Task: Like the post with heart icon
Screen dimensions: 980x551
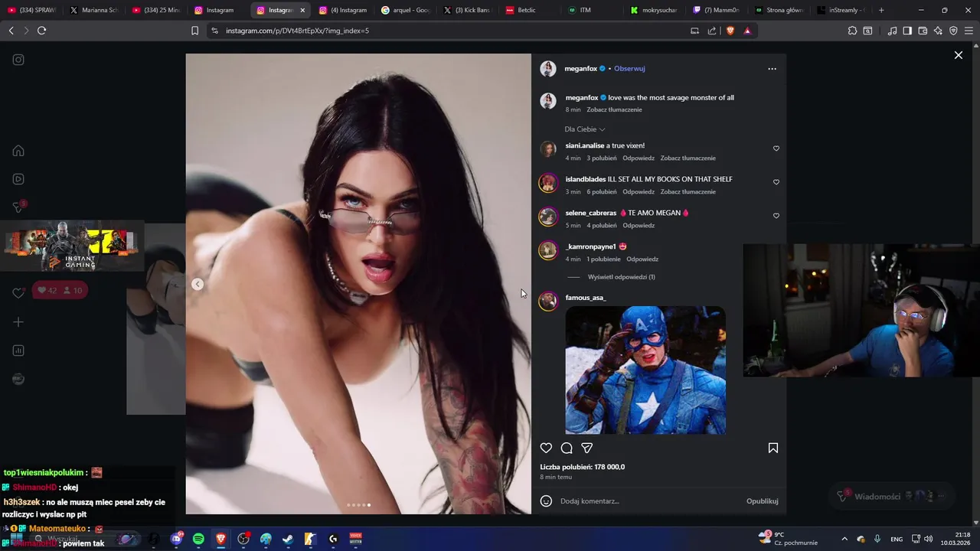Action: point(546,448)
